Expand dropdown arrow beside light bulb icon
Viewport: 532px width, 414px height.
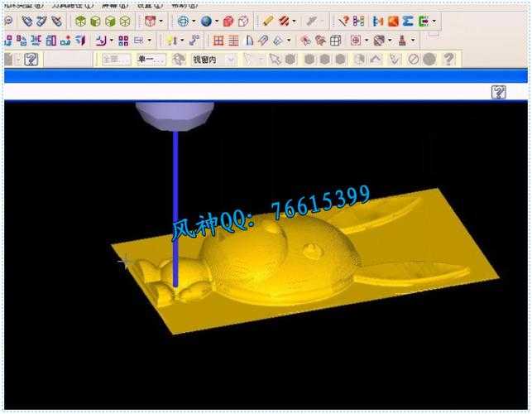(182, 41)
